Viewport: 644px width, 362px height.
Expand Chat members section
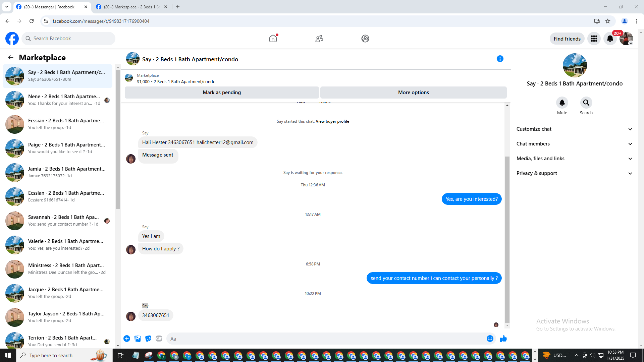tap(575, 144)
